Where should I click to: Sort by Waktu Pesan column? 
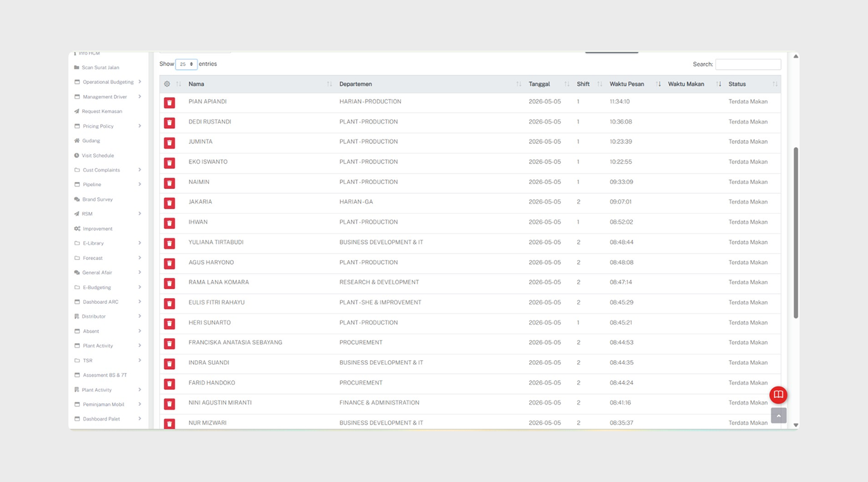(635, 84)
